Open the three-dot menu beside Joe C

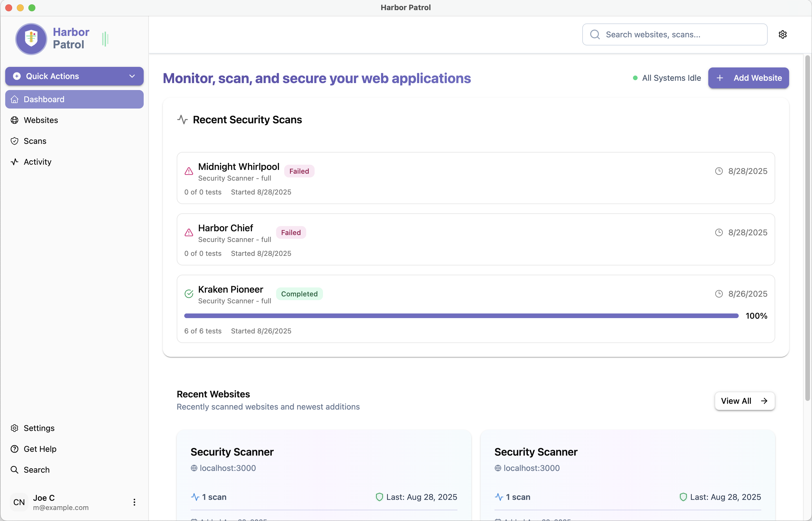[134, 502]
